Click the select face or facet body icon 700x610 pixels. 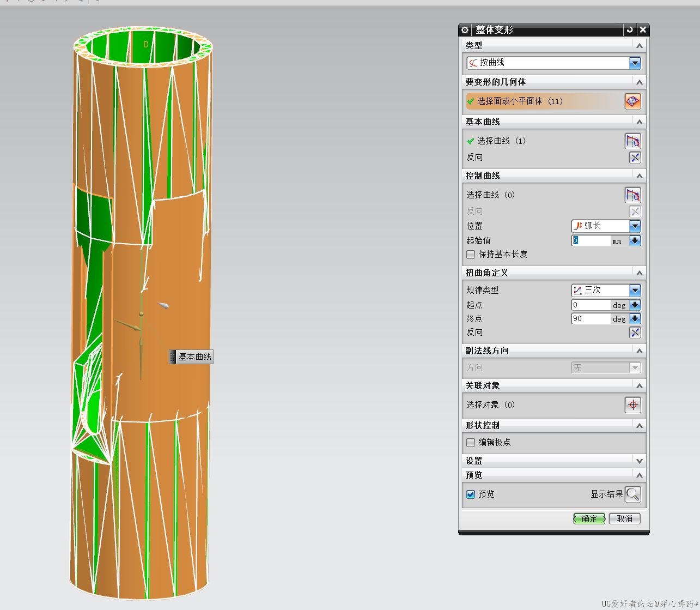tap(632, 101)
